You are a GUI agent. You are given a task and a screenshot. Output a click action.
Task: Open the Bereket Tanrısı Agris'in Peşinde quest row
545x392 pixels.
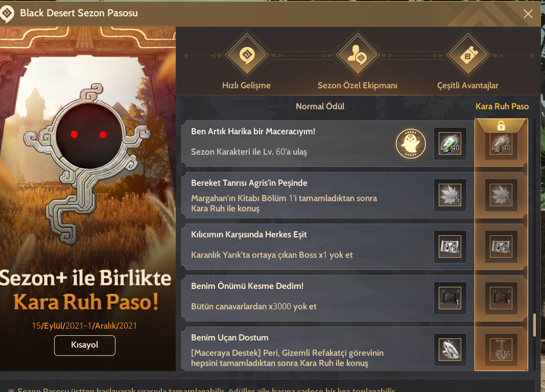point(328,195)
